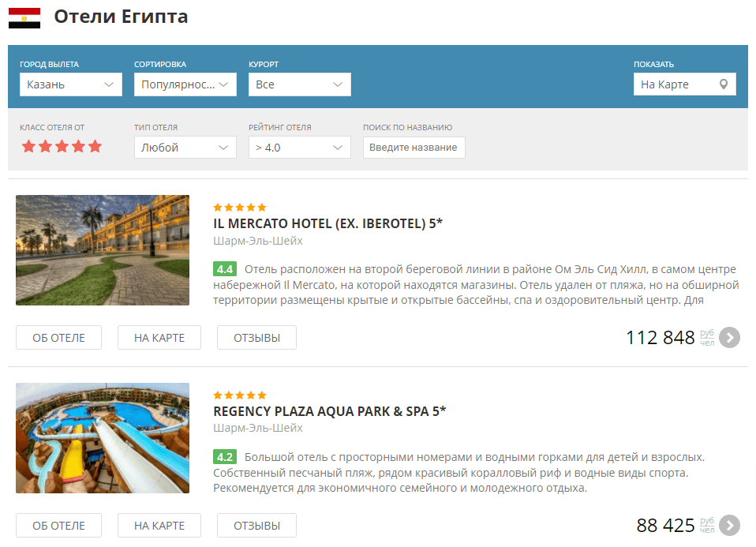Open the Рейтинг отеля dropdown

(x=299, y=148)
